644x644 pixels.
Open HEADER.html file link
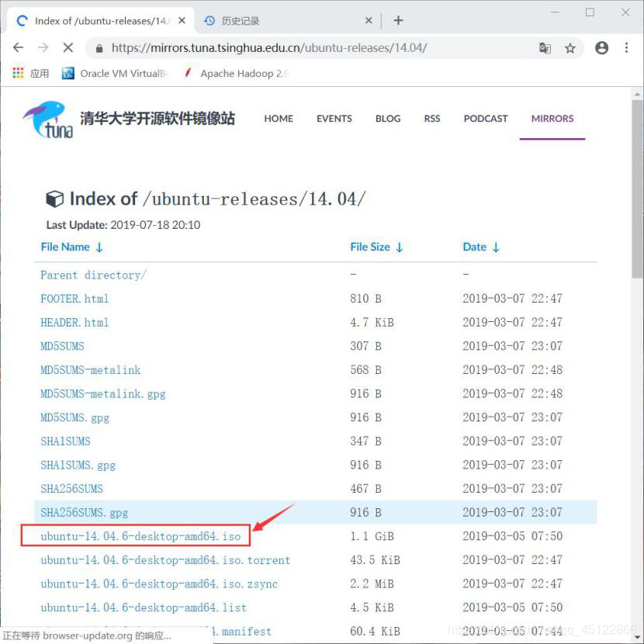click(x=74, y=323)
